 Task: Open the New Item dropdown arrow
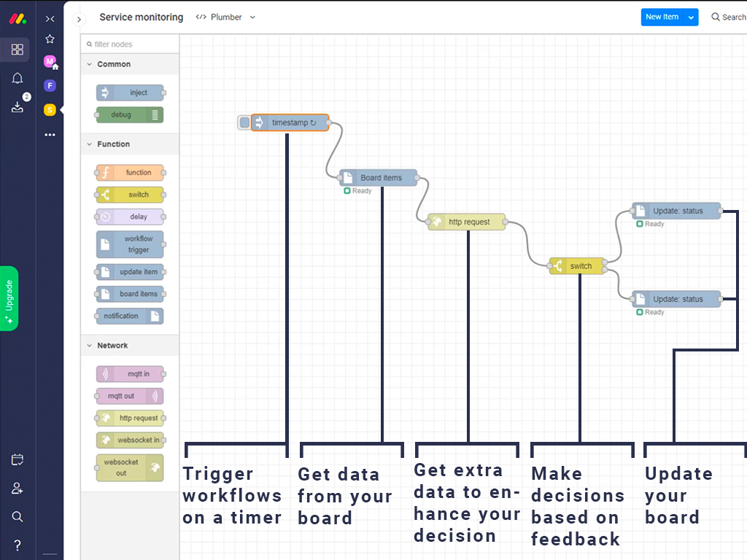691,17
